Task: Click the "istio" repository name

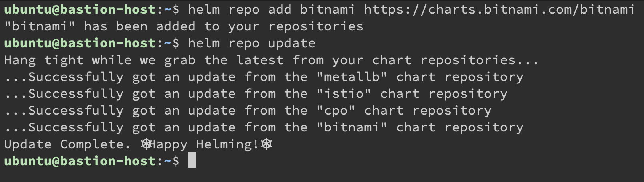Action: click(344, 93)
